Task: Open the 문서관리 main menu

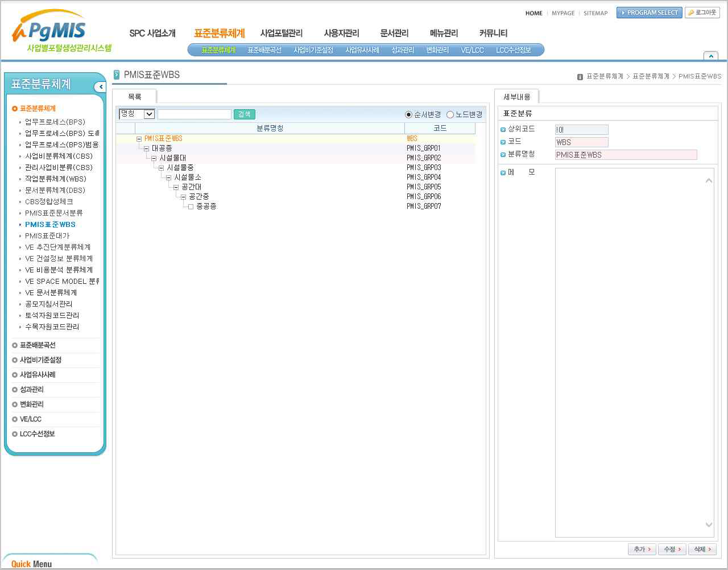Action: (394, 34)
